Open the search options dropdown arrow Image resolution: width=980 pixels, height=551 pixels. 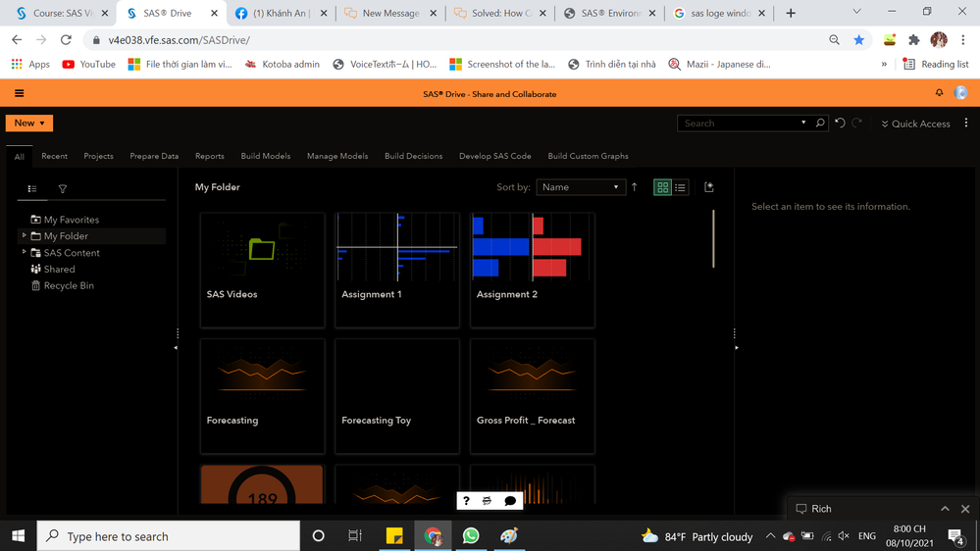(803, 124)
